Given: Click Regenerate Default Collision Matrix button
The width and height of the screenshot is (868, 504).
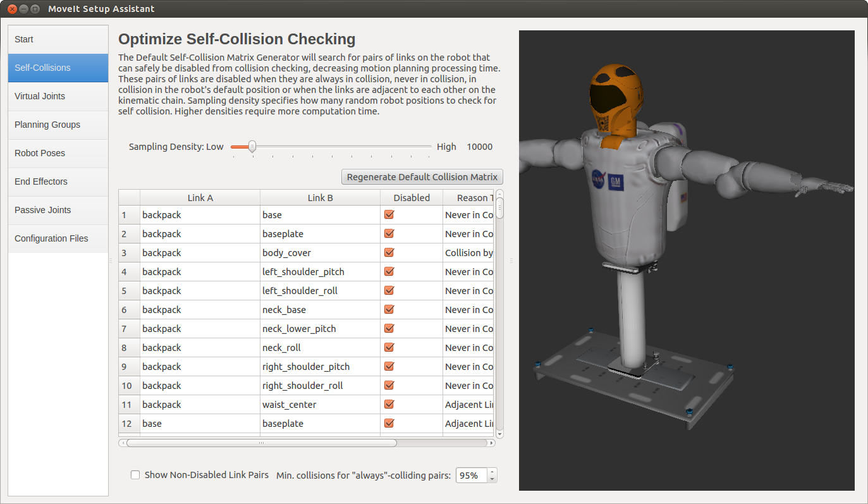Looking at the screenshot, I should pos(422,177).
